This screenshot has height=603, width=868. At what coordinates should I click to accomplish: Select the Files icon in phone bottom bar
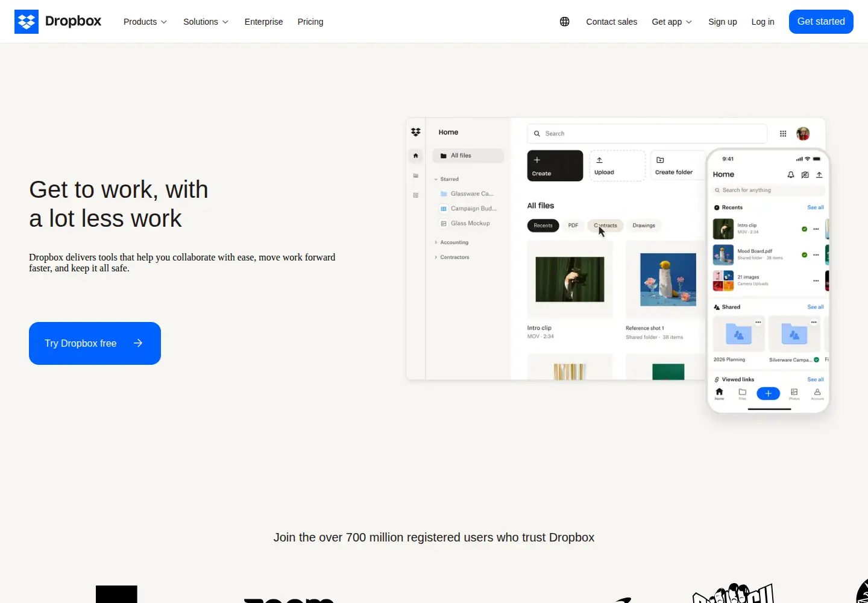pyautogui.click(x=743, y=394)
